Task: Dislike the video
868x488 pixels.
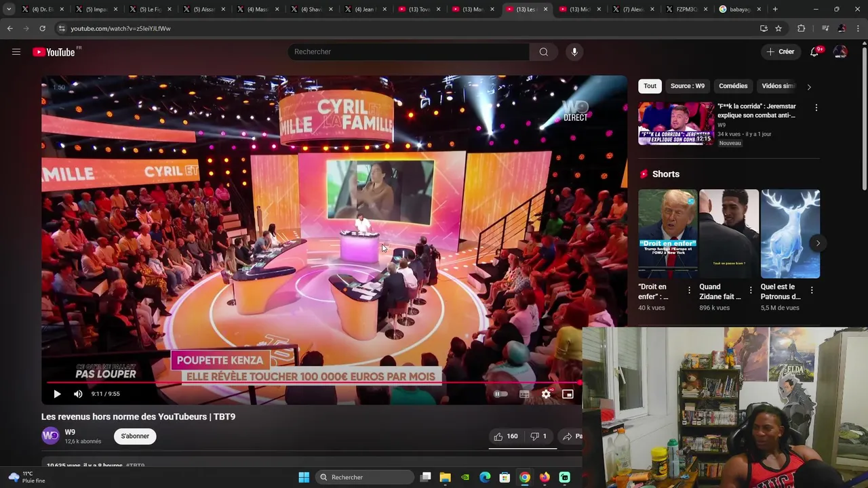Action: tap(538, 436)
